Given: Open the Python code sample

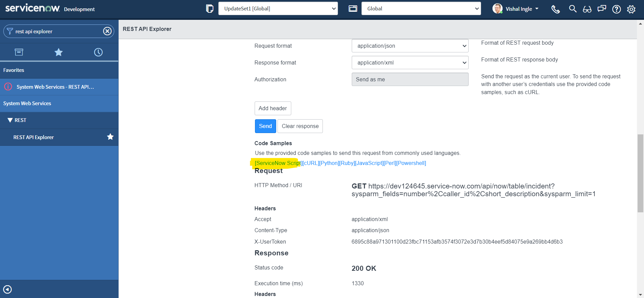Looking at the screenshot, I should 329,163.
